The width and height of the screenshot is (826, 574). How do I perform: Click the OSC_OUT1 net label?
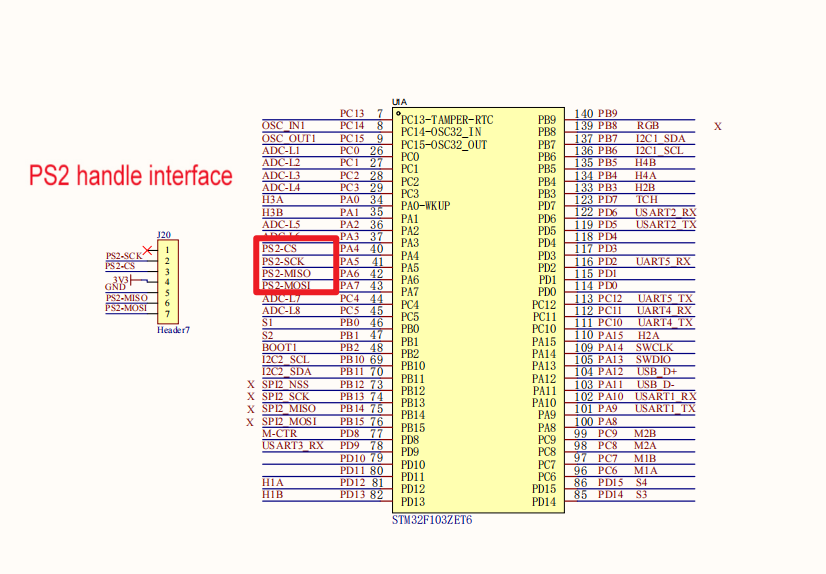pyautogui.click(x=289, y=138)
